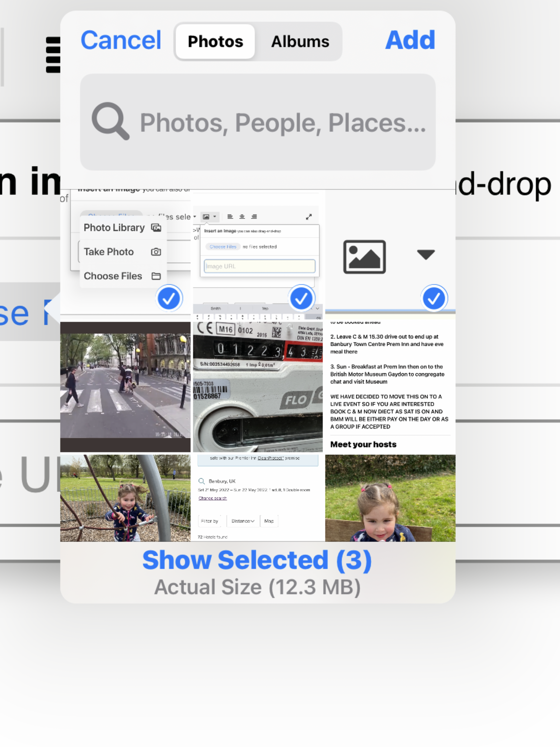The height and width of the screenshot is (747, 560).
Task: Select the girl close-up on grass photo
Action: (x=390, y=498)
